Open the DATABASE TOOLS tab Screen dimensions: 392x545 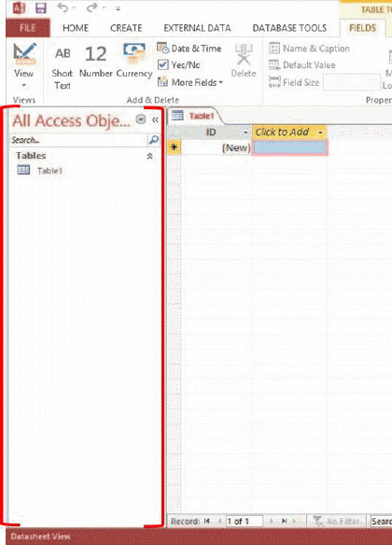coord(289,28)
